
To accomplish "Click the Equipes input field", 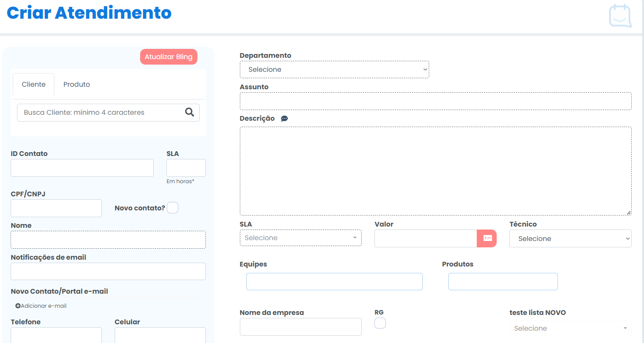I will coord(335,282).
